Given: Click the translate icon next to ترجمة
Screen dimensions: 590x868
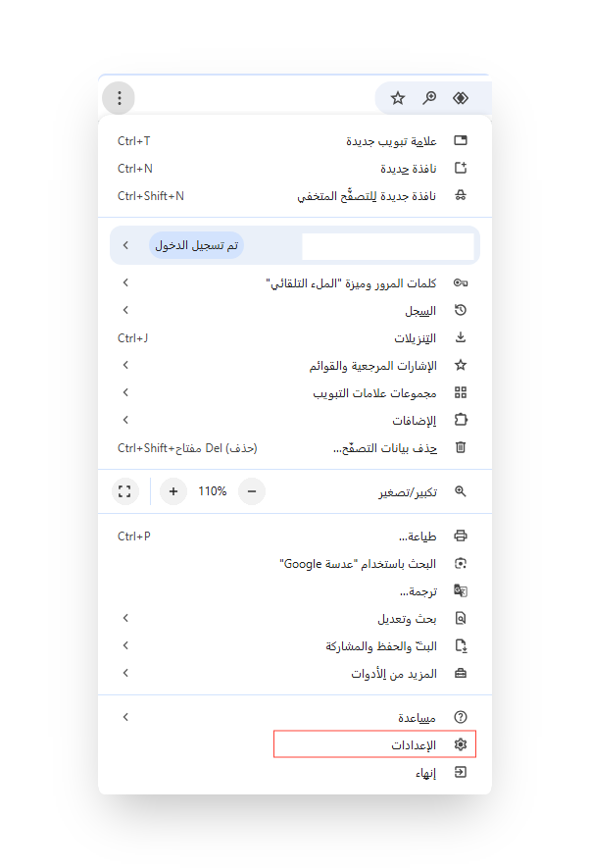Looking at the screenshot, I should 461,591.
